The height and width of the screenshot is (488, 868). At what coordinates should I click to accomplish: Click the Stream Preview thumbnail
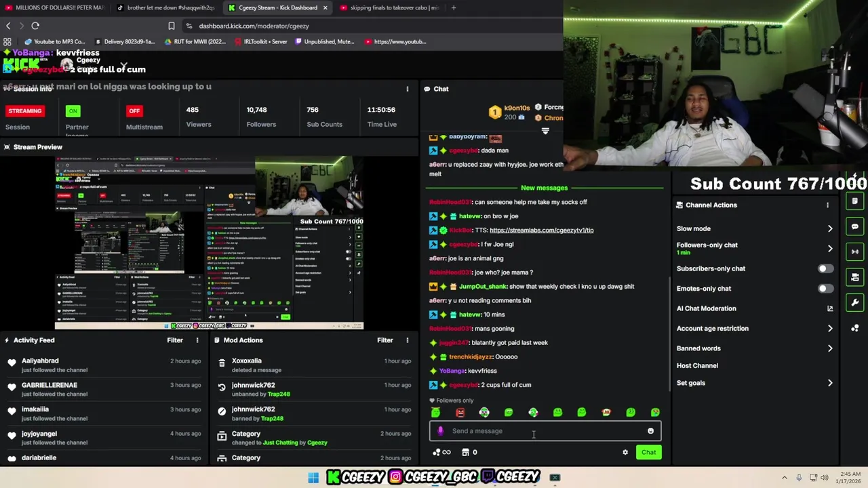tap(209, 243)
